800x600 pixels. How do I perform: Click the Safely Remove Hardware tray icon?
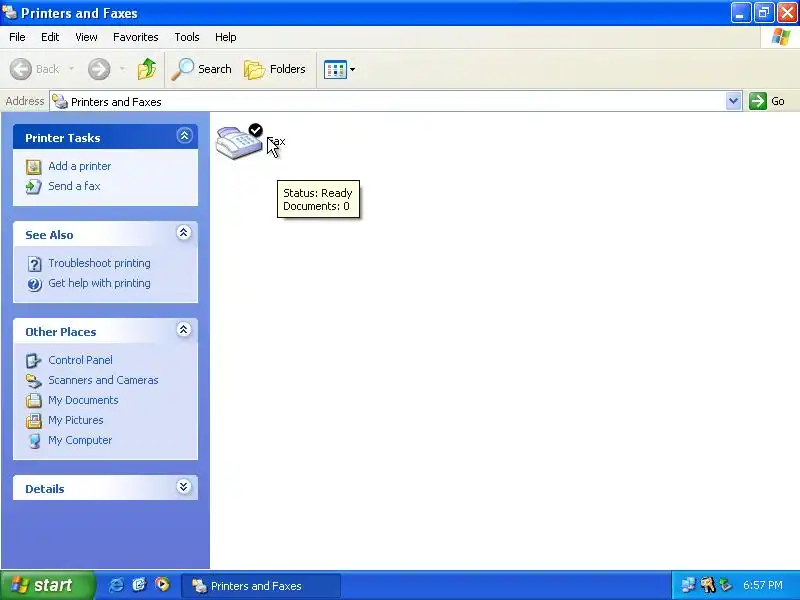(x=726, y=585)
